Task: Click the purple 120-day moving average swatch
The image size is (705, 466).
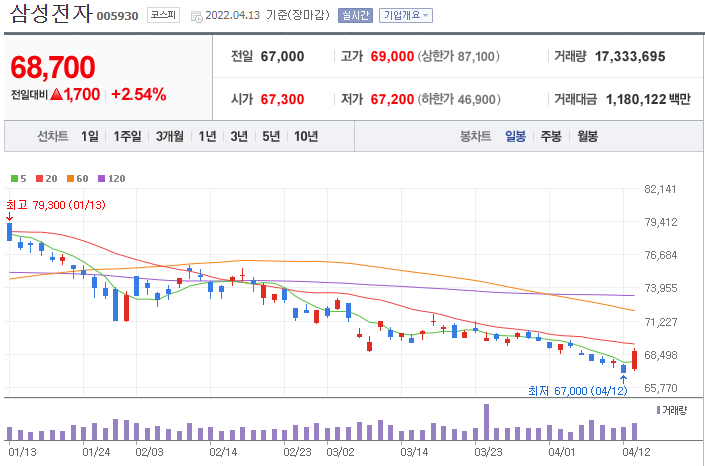Action: point(101,179)
